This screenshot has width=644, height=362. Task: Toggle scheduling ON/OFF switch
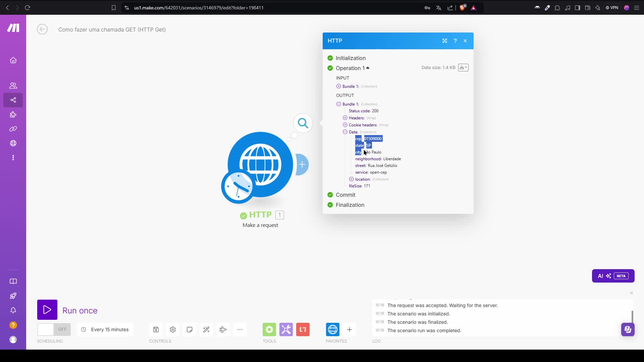click(x=54, y=329)
